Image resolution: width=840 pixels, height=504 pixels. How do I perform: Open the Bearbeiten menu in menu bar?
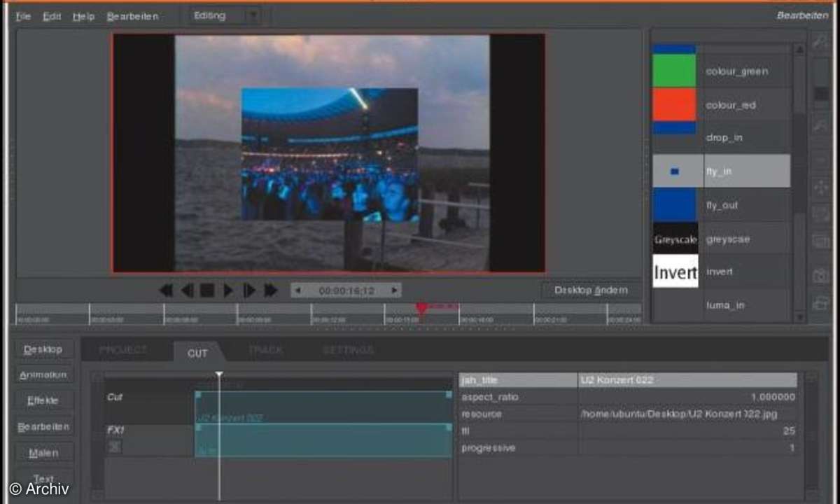[132, 15]
